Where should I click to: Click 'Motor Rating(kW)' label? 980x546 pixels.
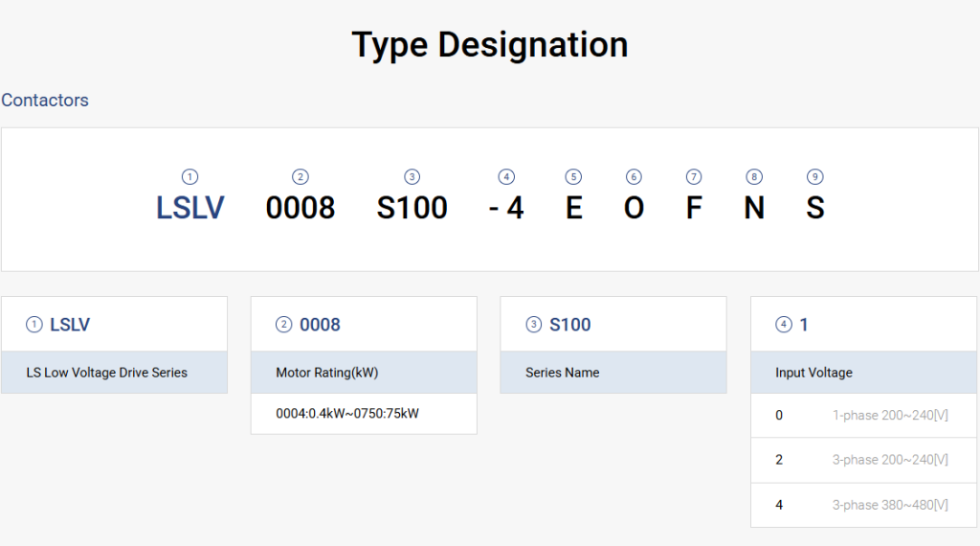coord(327,373)
